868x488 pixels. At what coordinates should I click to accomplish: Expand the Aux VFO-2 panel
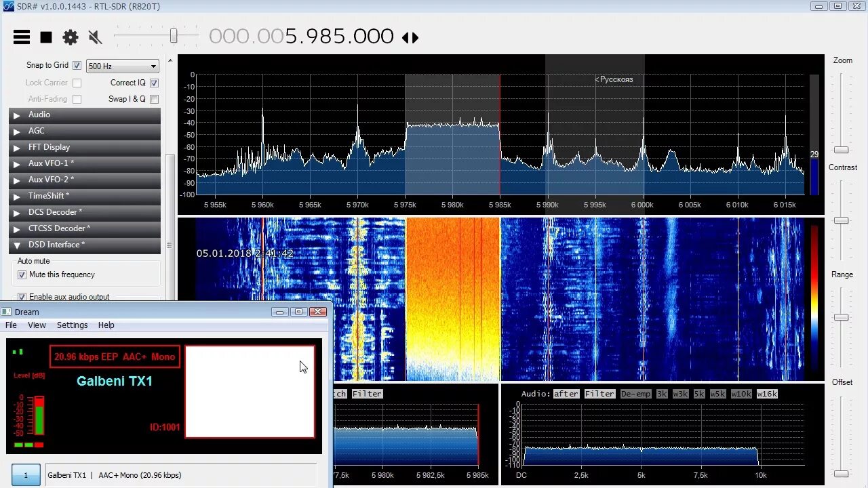(x=85, y=180)
